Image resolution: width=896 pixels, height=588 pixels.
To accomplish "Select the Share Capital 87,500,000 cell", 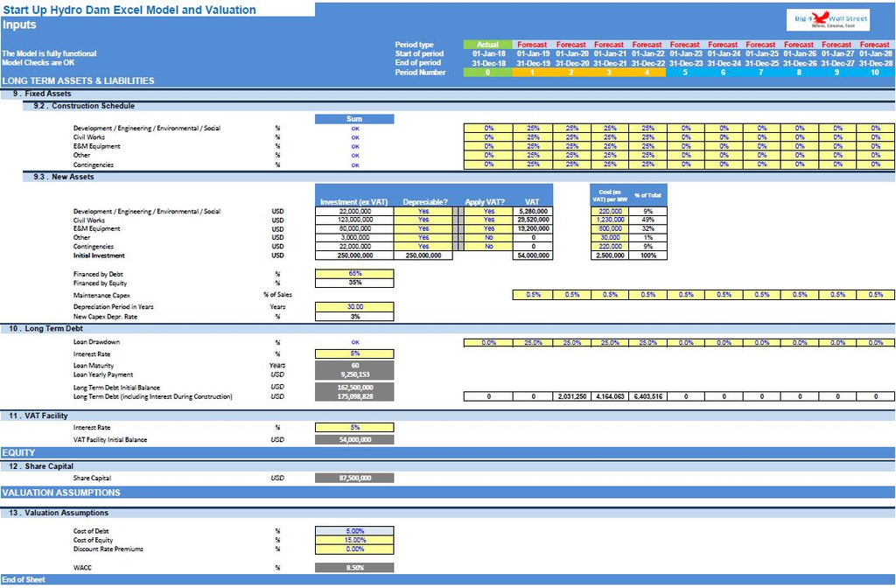I will click(354, 479).
